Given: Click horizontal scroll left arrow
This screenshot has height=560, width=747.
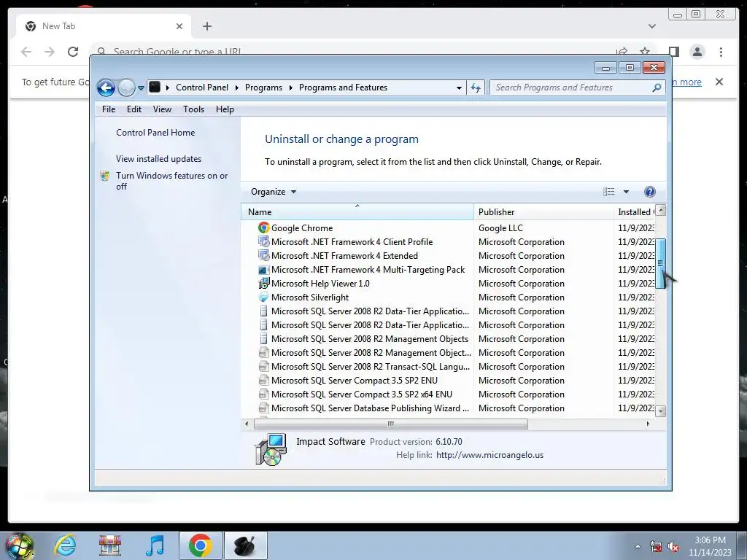Looking at the screenshot, I should click(247, 424).
